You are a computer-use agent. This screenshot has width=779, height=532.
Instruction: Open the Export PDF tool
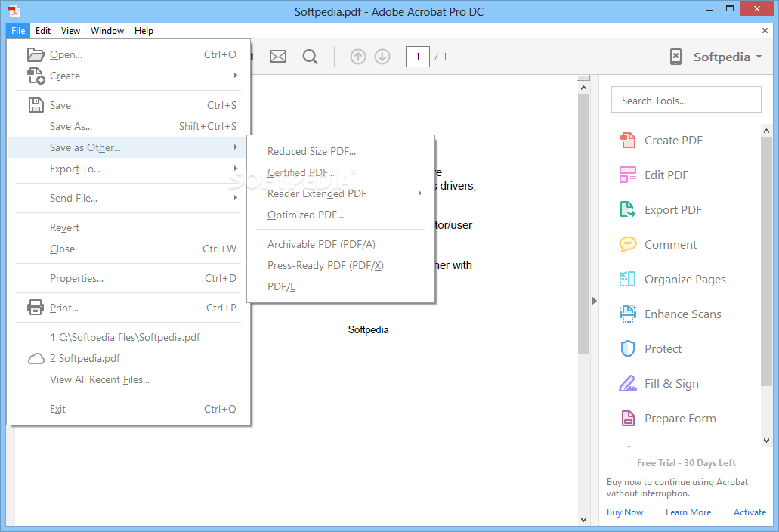661,210
